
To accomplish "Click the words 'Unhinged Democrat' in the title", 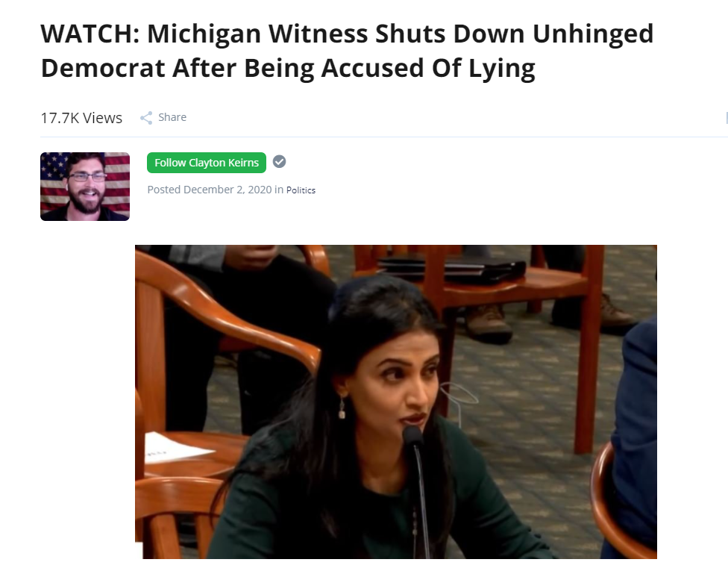I will [593, 34].
